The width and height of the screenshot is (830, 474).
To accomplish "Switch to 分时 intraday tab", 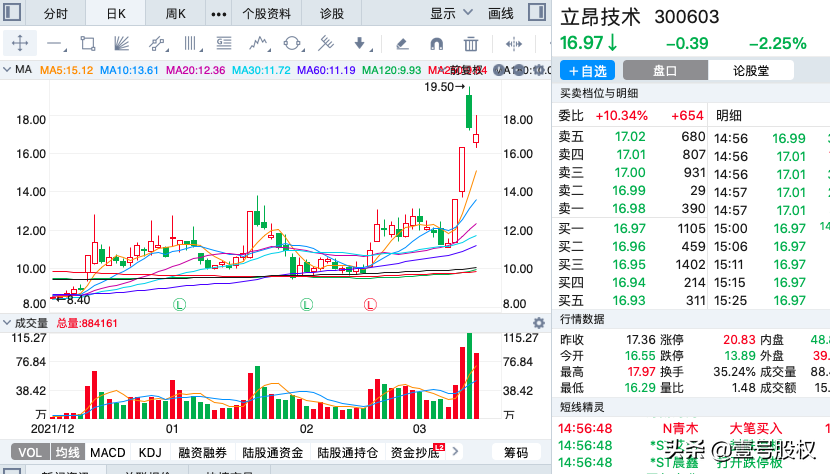I will pos(56,13).
